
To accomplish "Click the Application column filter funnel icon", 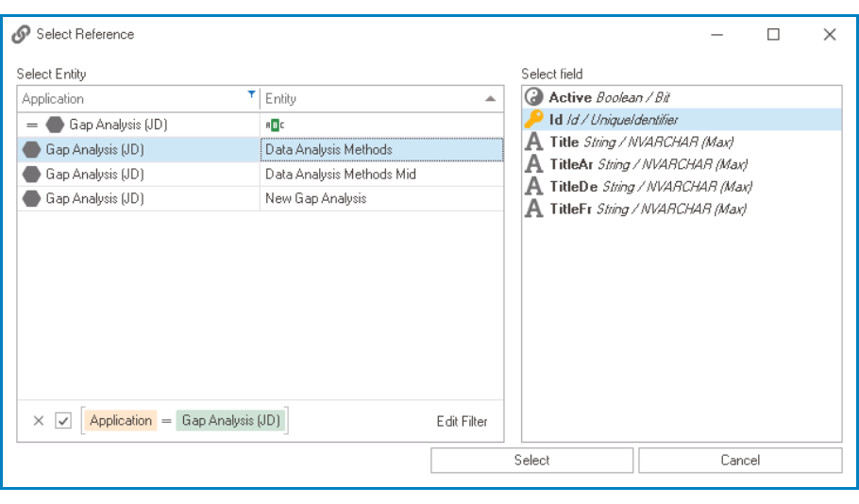I will 251,94.
